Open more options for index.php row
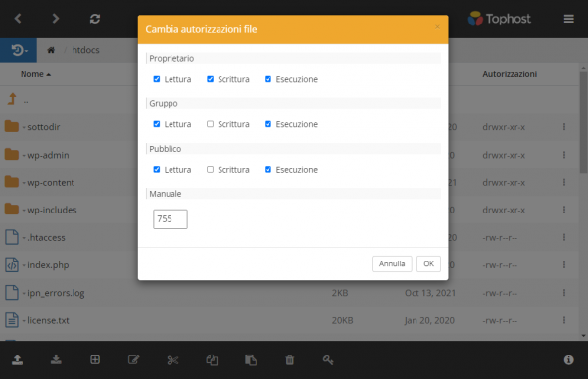 564,264
